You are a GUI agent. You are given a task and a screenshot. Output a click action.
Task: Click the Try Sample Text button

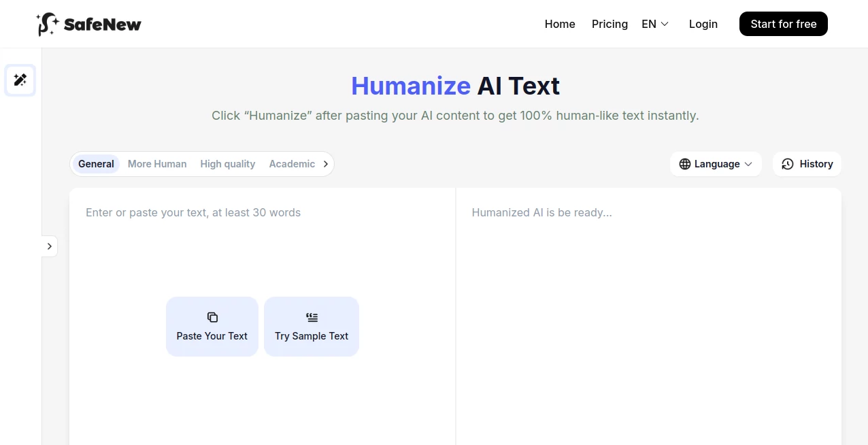pos(312,327)
